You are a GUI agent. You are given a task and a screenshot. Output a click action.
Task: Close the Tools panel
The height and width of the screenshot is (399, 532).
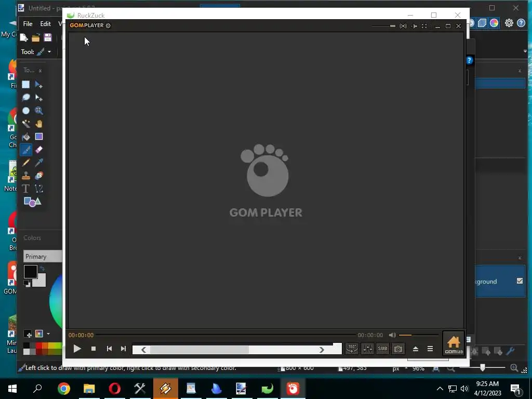(40, 71)
